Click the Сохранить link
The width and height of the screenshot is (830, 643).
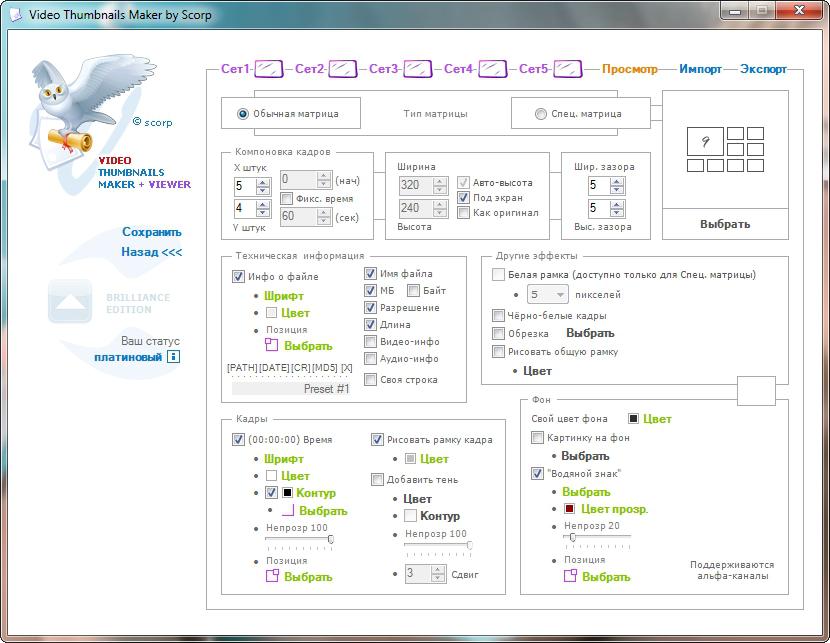152,232
